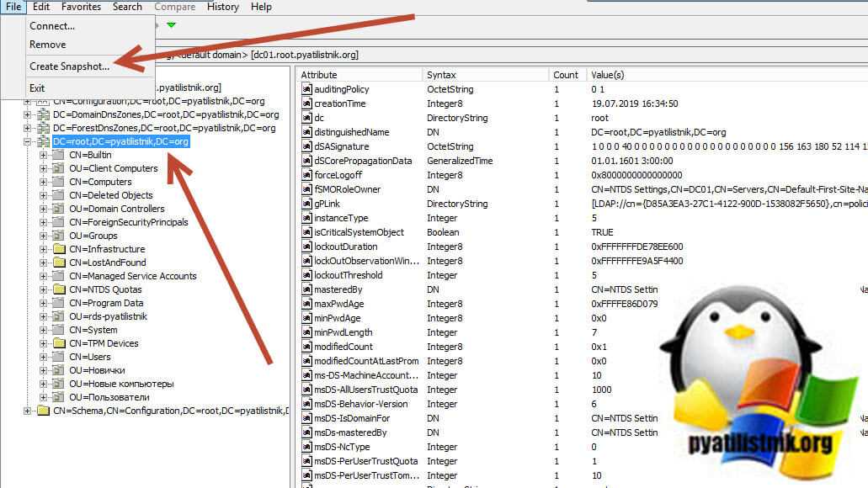
Task: Click the msDS-NcType attribute icon
Action: [306, 447]
